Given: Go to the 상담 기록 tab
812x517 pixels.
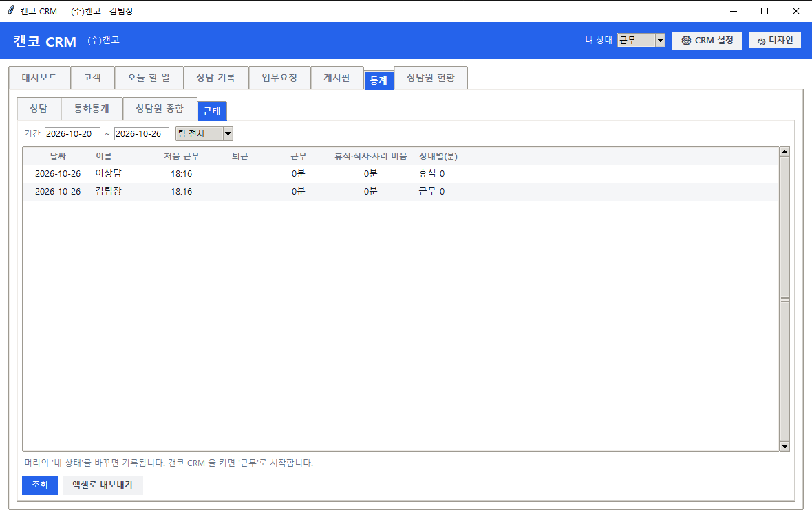Looking at the screenshot, I should (x=216, y=78).
